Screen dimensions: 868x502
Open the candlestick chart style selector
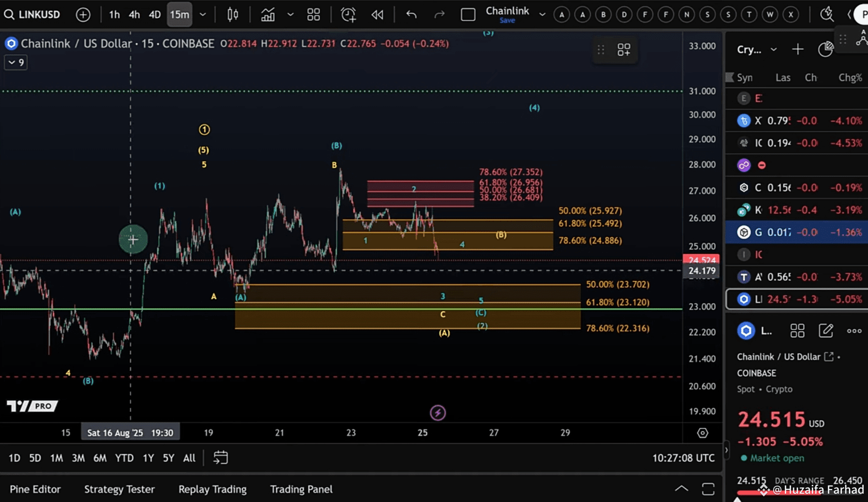233,14
